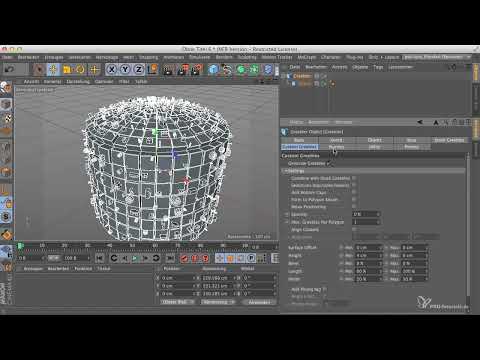
Task: Toggle Snap icon with S letter
Action: pyautogui.click(x=6, y=217)
